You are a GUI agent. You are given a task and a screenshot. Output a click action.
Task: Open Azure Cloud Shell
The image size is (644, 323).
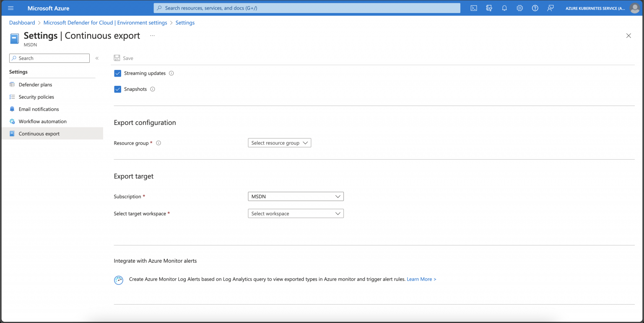pyautogui.click(x=473, y=8)
